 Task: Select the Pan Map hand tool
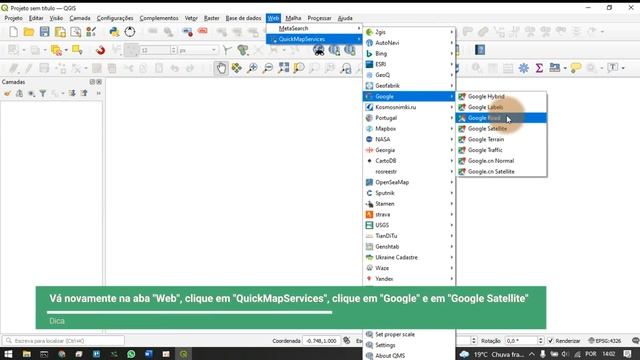click(x=221, y=68)
